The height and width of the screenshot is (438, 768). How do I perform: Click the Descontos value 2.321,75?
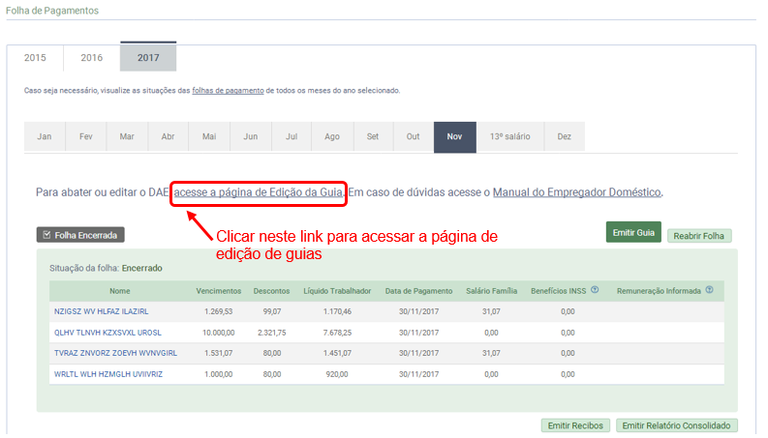click(272, 333)
